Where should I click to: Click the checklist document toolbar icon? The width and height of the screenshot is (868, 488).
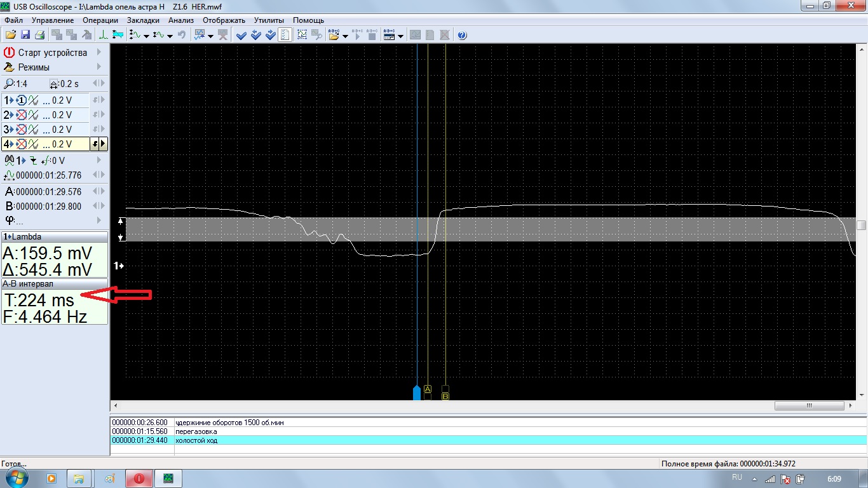285,35
